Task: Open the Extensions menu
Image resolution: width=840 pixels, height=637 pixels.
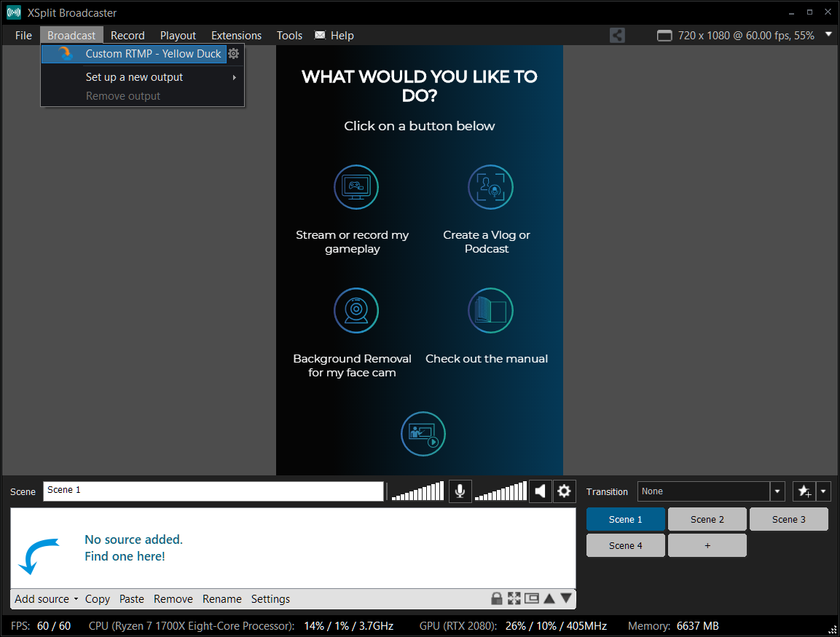Action: [236, 36]
